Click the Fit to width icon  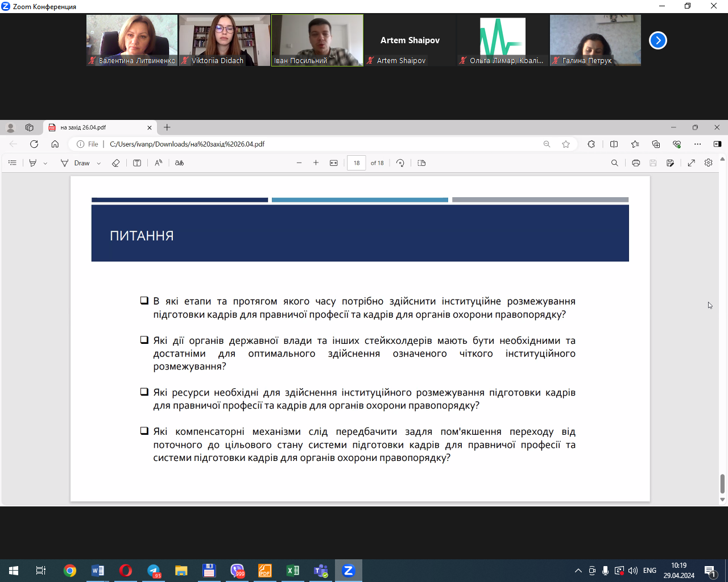[x=334, y=163]
